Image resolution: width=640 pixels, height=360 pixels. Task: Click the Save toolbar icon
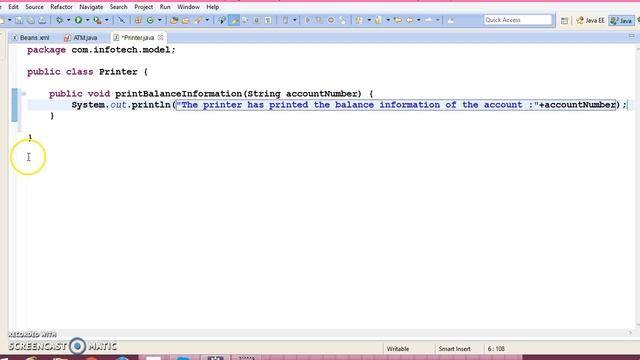tap(19, 20)
